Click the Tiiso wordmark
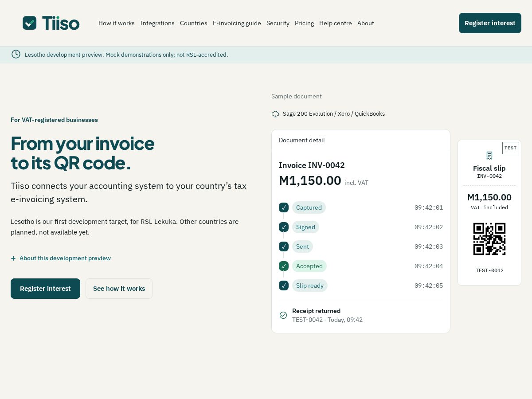The height and width of the screenshot is (399, 532). coord(61,23)
